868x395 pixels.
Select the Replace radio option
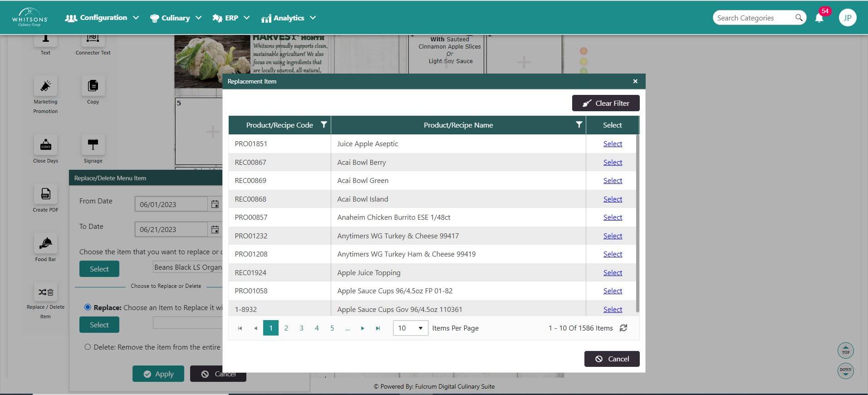88,307
